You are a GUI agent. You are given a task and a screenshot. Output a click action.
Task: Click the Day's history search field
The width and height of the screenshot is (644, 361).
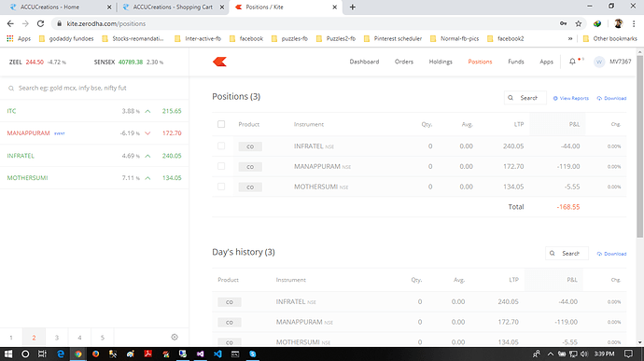click(567, 254)
